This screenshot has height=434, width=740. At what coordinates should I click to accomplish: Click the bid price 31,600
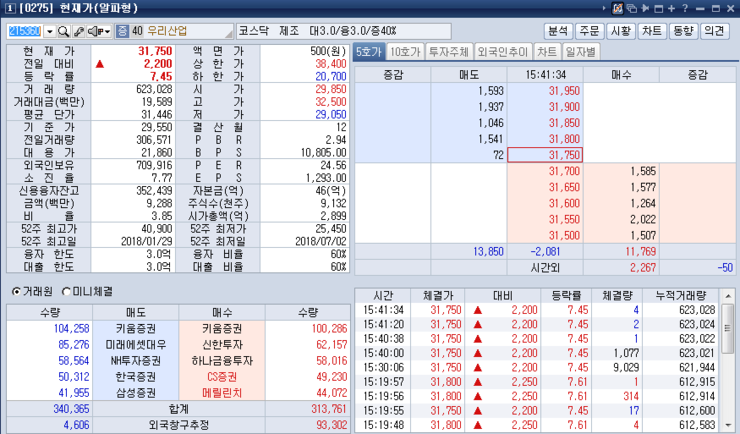click(564, 203)
